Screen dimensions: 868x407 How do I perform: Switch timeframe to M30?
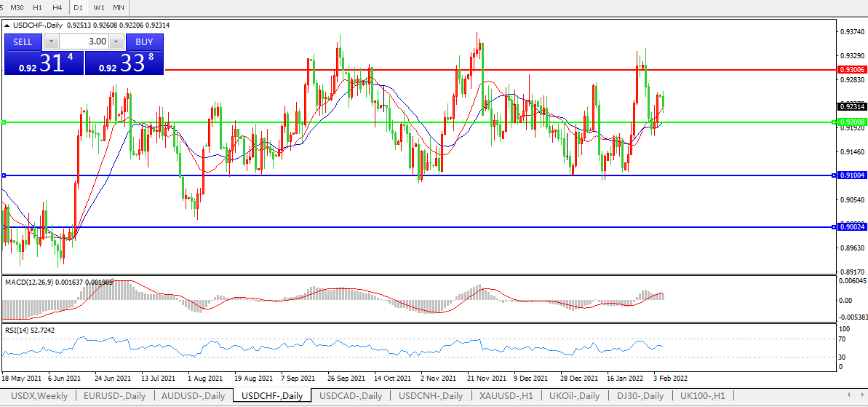point(17,7)
